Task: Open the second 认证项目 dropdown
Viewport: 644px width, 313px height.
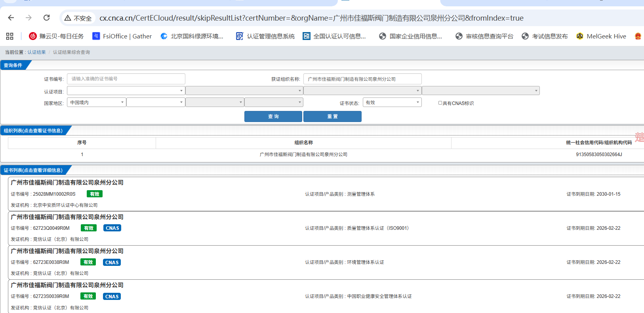Action: [244, 91]
